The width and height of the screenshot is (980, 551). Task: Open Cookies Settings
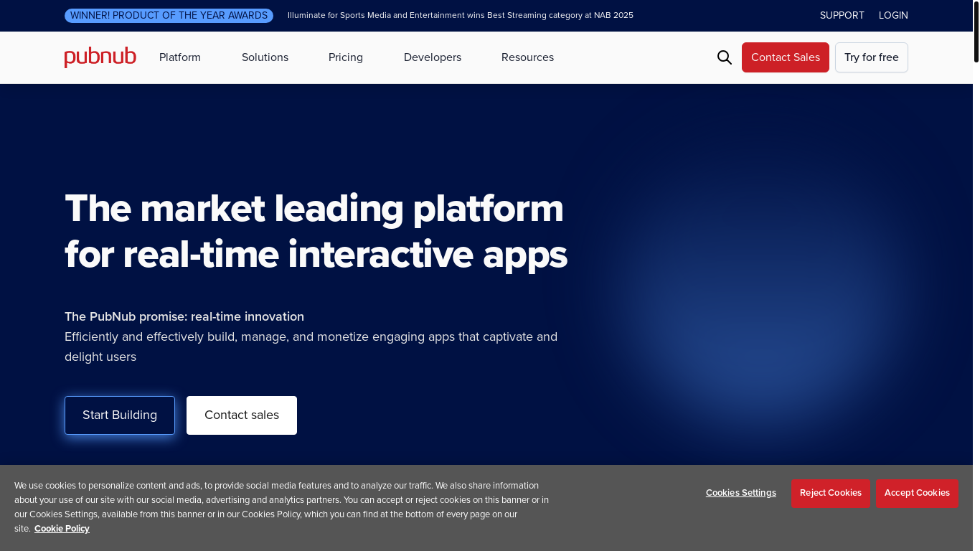click(741, 493)
